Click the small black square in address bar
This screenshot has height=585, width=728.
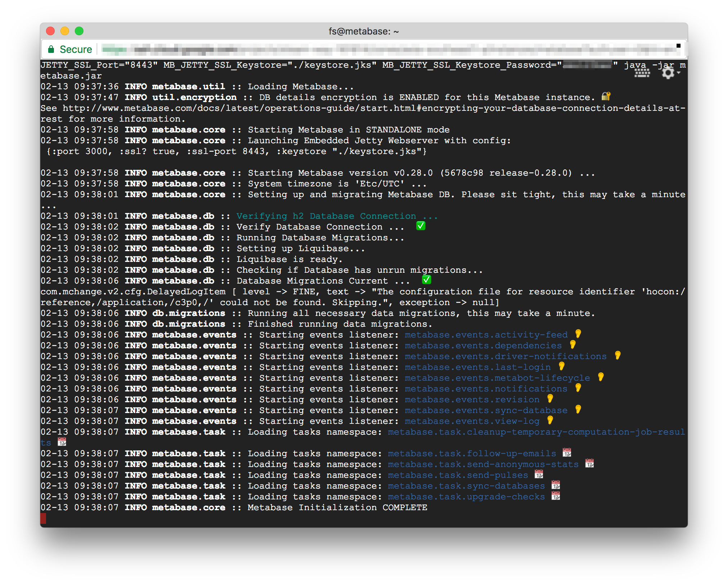(x=678, y=46)
